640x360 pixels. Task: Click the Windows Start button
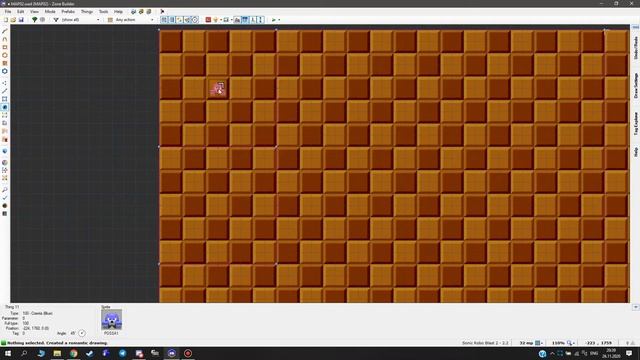click(x=8, y=353)
